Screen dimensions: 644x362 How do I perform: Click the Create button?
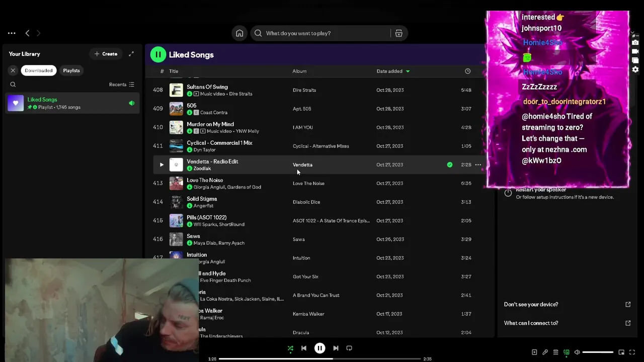pyautogui.click(x=106, y=54)
